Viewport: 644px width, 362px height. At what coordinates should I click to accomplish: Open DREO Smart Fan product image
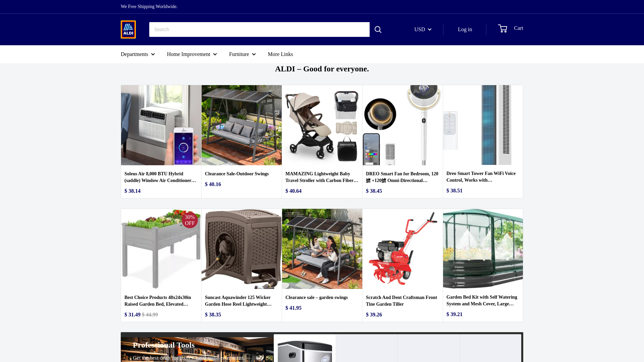[x=402, y=125]
